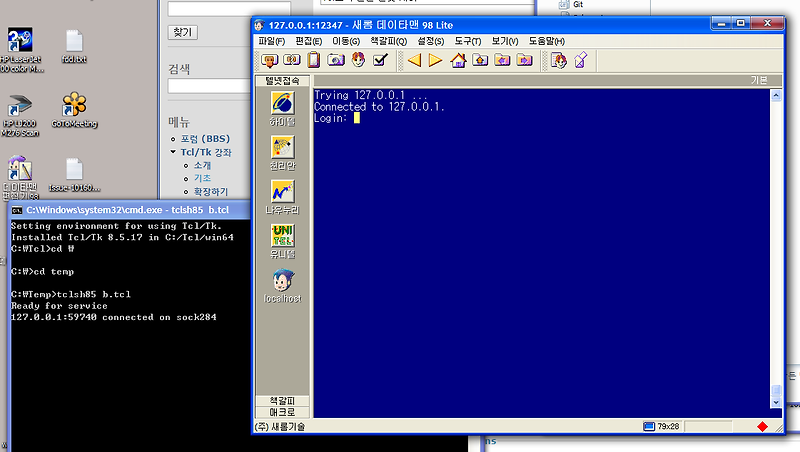The height and width of the screenshot is (452, 800).
Task: Expand the 매크로 sidebar panel
Action: (x=283, y=412)
